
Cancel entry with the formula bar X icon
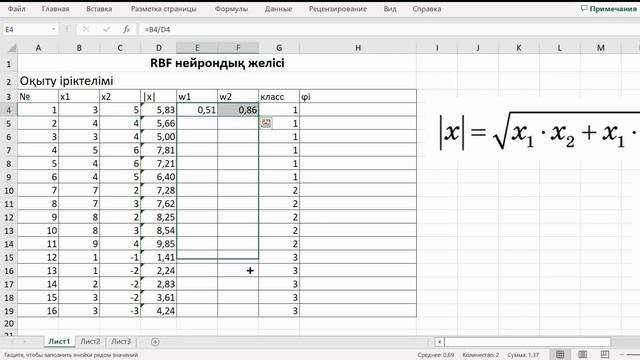[x=86, y=29]
